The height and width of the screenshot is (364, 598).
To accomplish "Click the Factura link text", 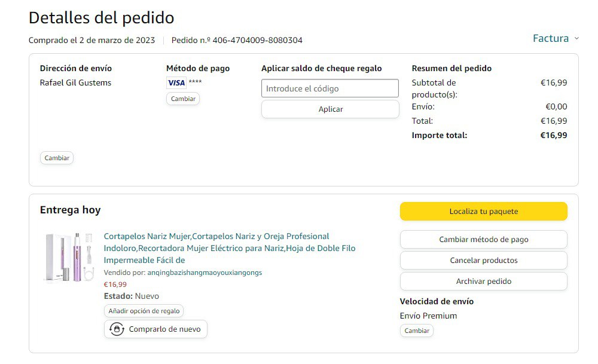I will [x=550, y=38].
